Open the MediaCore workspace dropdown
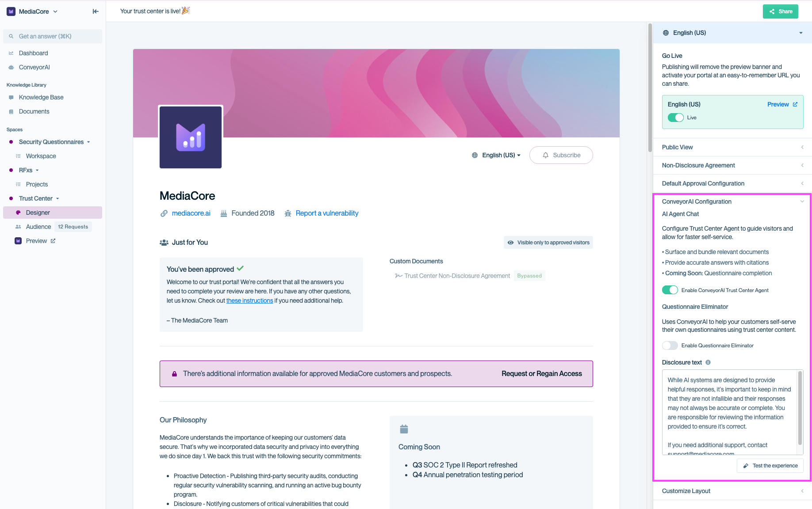This screenshot has width=812, height=509. (x=32, y=11)
